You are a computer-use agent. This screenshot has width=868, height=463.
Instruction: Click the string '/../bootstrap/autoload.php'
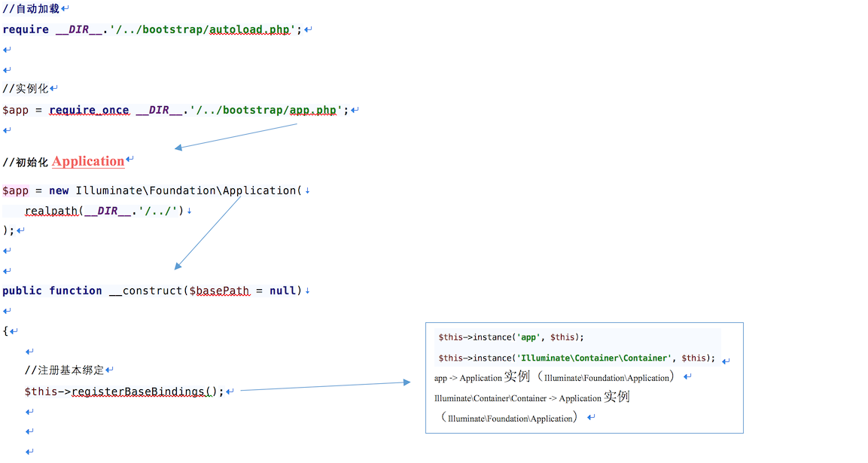click(202, 29)
